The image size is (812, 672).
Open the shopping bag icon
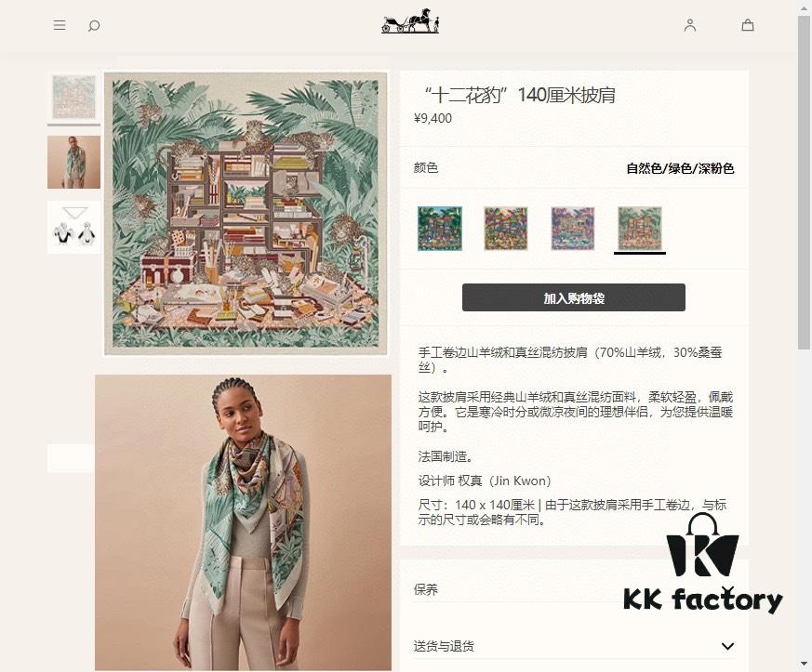click(x=748, y=25)
